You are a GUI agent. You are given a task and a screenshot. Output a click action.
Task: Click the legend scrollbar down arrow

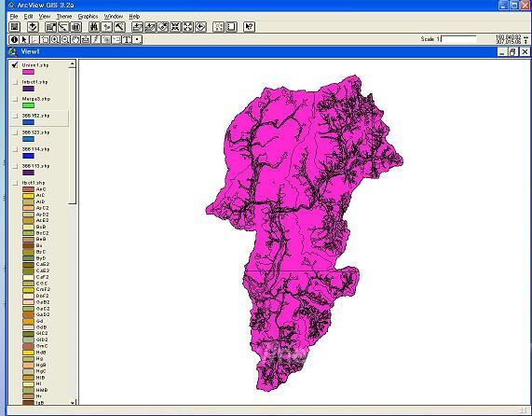click(x=73, y=402)
